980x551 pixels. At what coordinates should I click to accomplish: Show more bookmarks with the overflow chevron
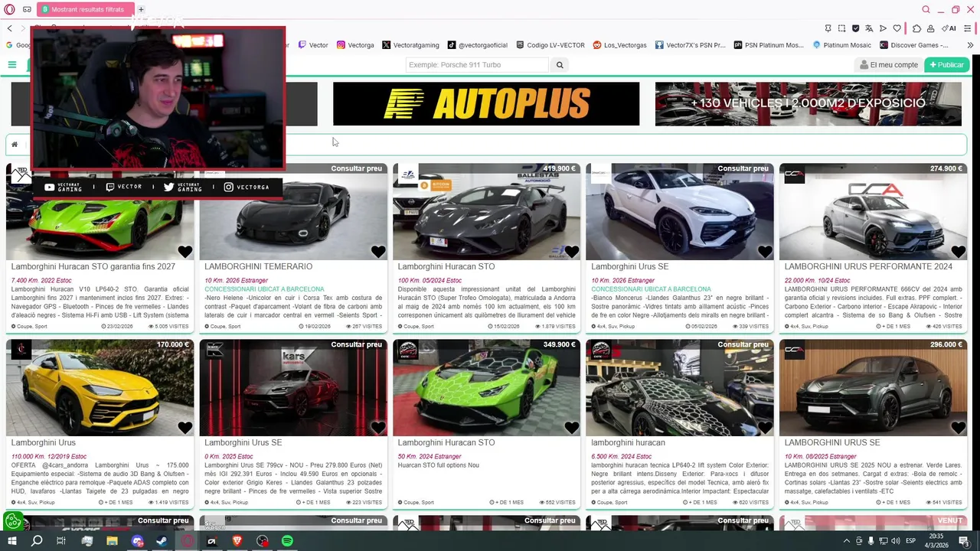click(x=970, y=45)
